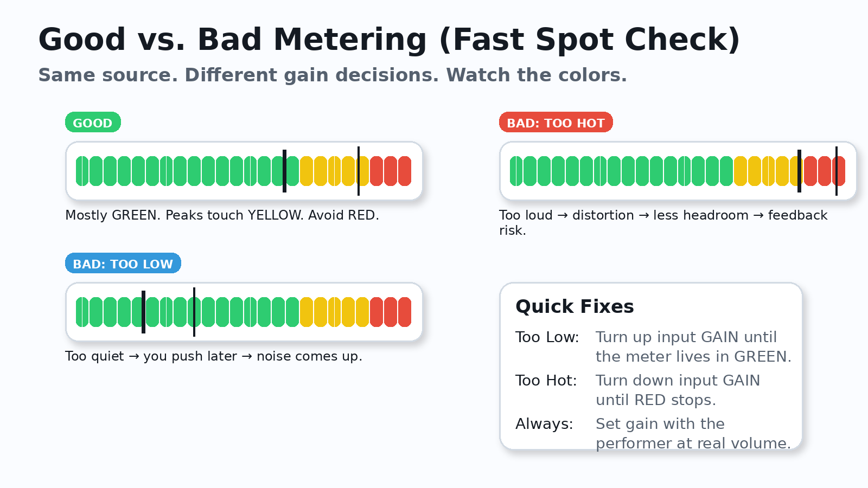Click the thick level marker on TOO LOW meter
Screen dimensions: 868x488
[x=143, y=312]
